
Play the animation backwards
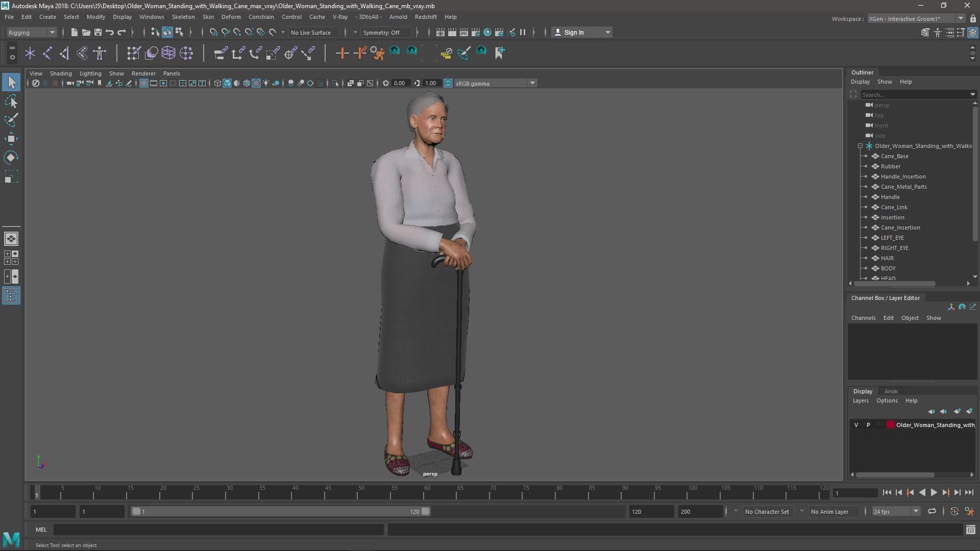point(922,492)
